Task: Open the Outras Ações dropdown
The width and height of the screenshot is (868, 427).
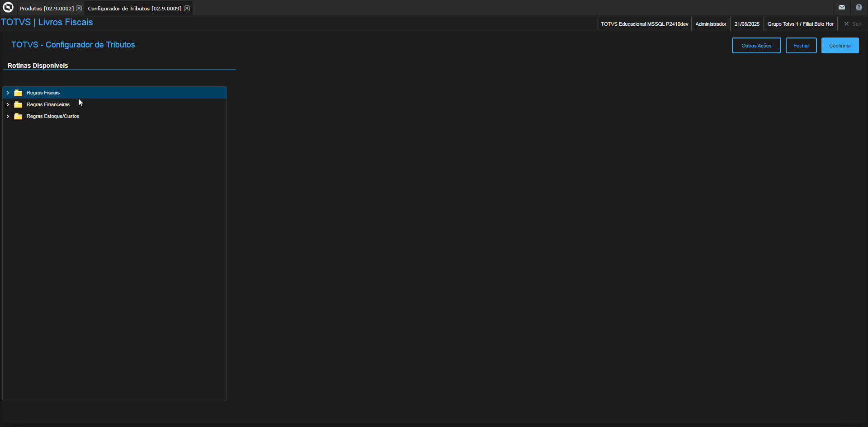Action: 756,46
